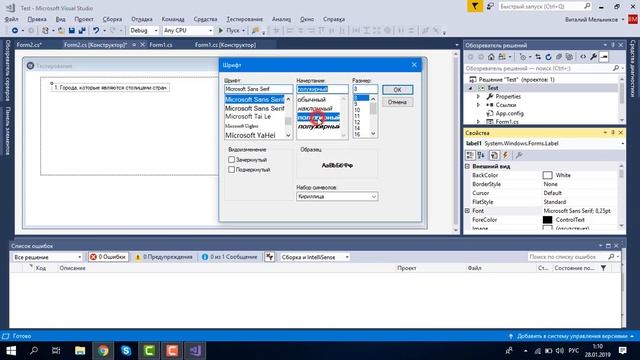The image size is (640, 360).
Task: Click the Navigate Backward toolbar icon
Action: pos(15,31)
